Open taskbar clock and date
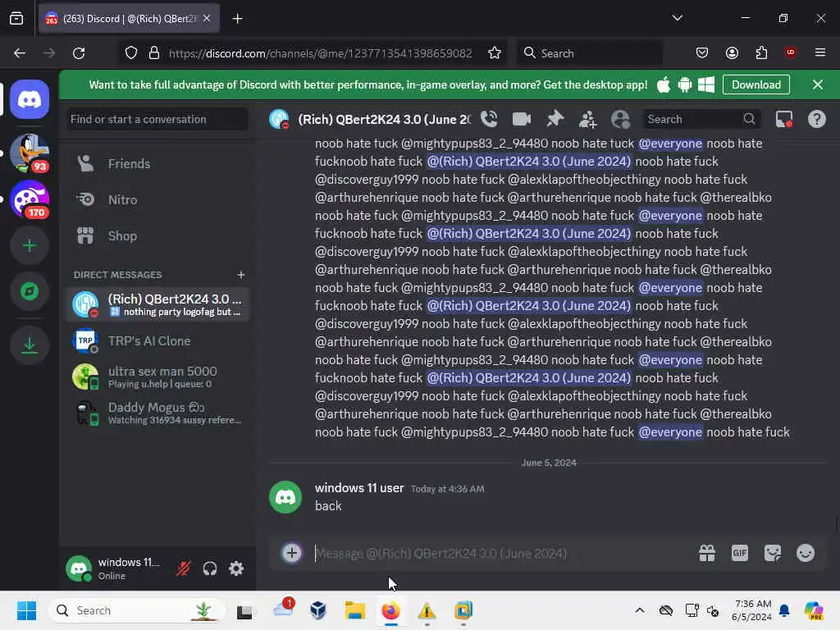 click(751, 610)
